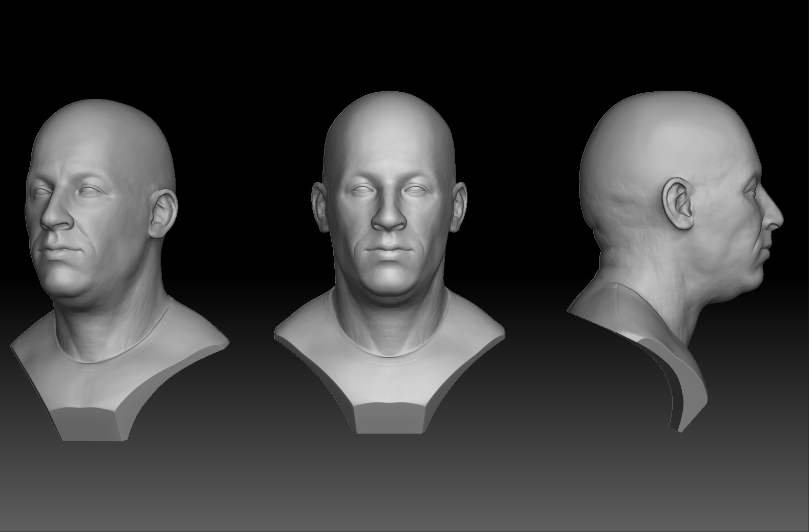Select the side profile bust model
The image size is (809, 532).
click(x=676, y=261)
